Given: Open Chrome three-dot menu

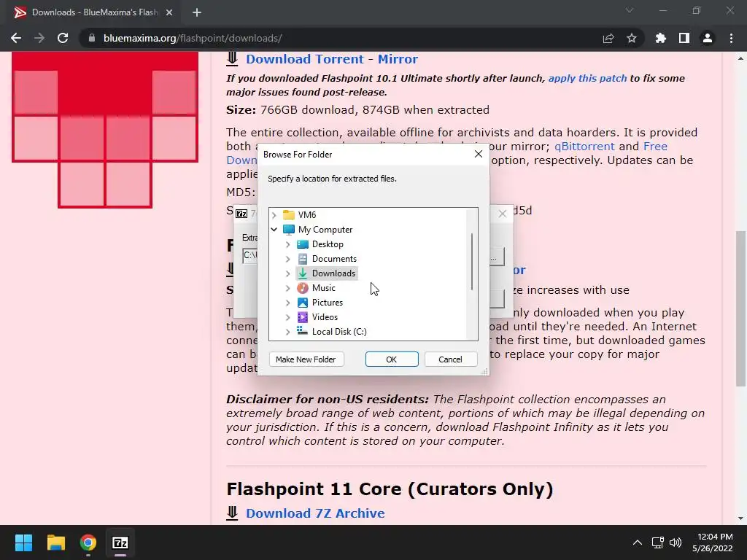Looking at the screenshot, I should point(731,38).
